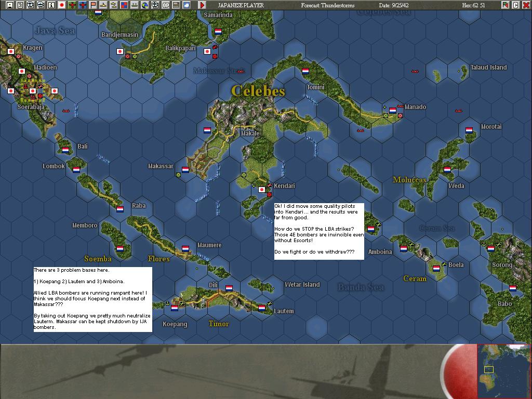
Task: Click the double yellow ships toolbar icon
Action: (x=114, y=5)
